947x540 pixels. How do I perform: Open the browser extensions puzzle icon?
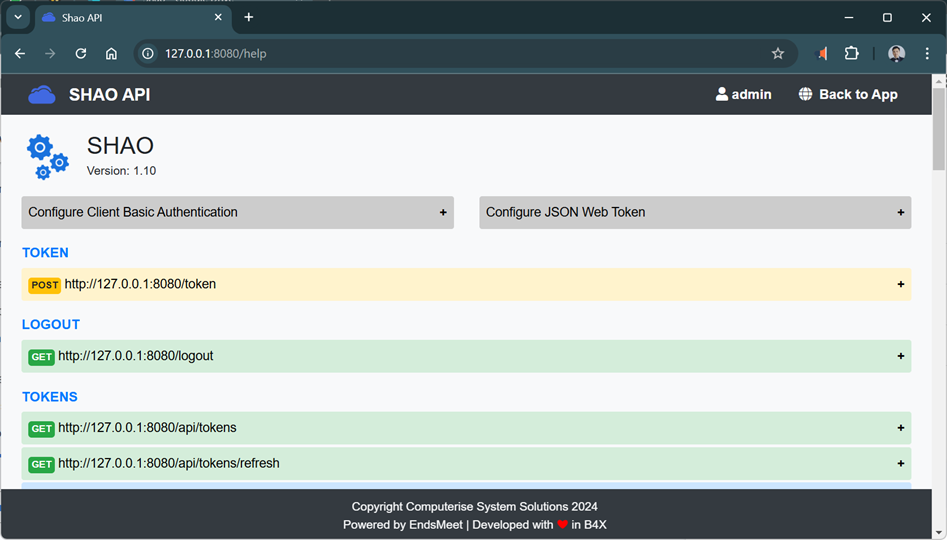click(x=852, y=54)
